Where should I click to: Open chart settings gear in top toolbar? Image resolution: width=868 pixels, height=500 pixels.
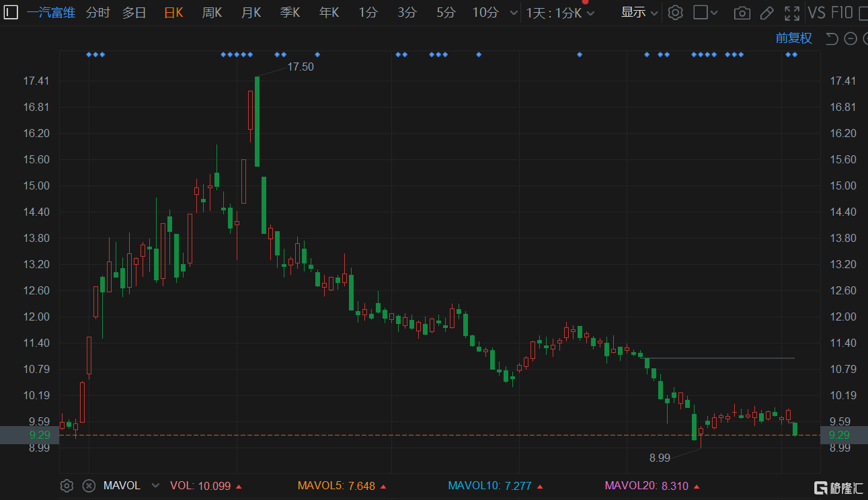tap(676, 13)
